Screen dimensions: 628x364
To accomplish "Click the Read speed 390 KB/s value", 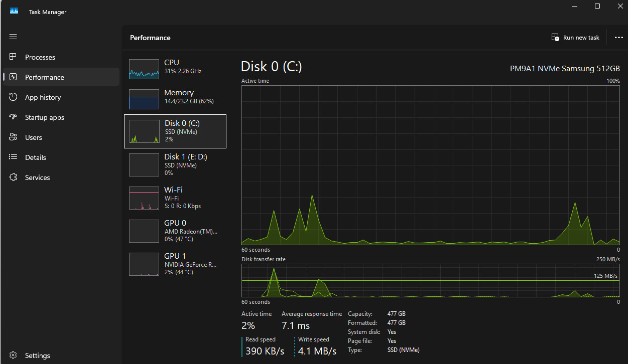I will 265,351.
